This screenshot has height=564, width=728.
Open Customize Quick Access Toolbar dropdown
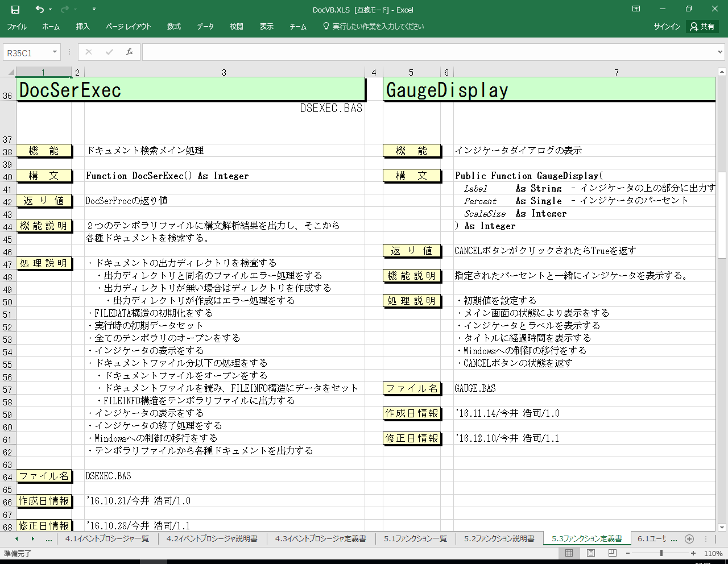(94, 9)
